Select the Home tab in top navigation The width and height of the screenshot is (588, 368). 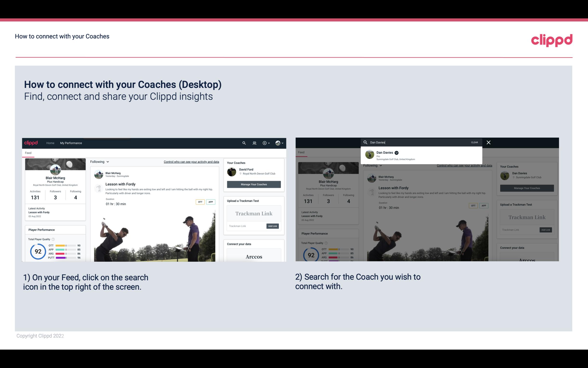coord(50,143)
